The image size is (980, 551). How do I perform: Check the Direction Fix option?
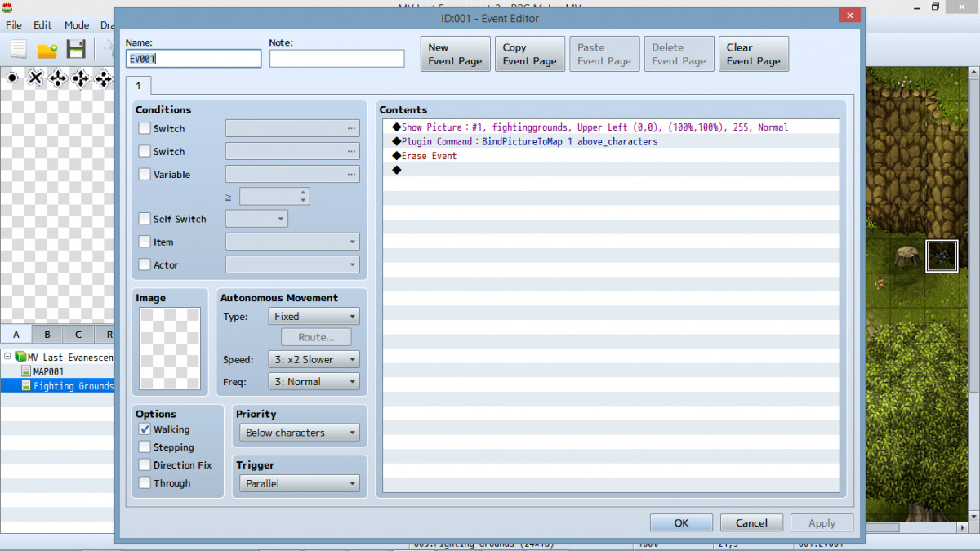tap(145, 465)
